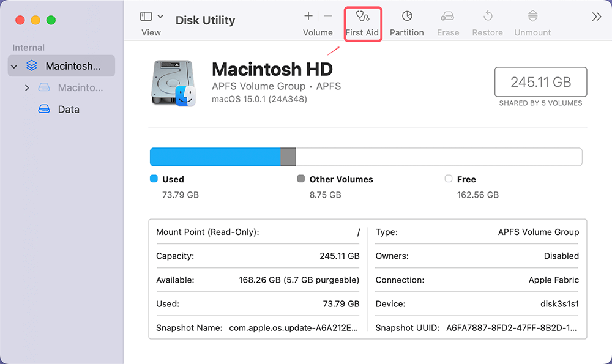Toggle the Free space legend checkbox
The height and width of the screenshot is (364, 612).
447,179
